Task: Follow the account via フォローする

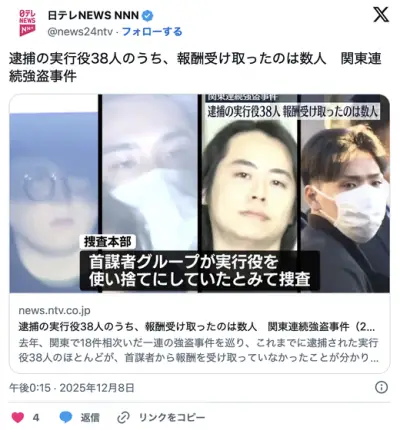Action: point(152,32)
